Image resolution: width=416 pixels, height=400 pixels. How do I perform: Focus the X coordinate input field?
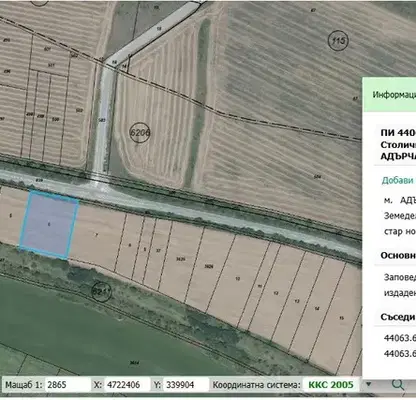pos(127,385)
